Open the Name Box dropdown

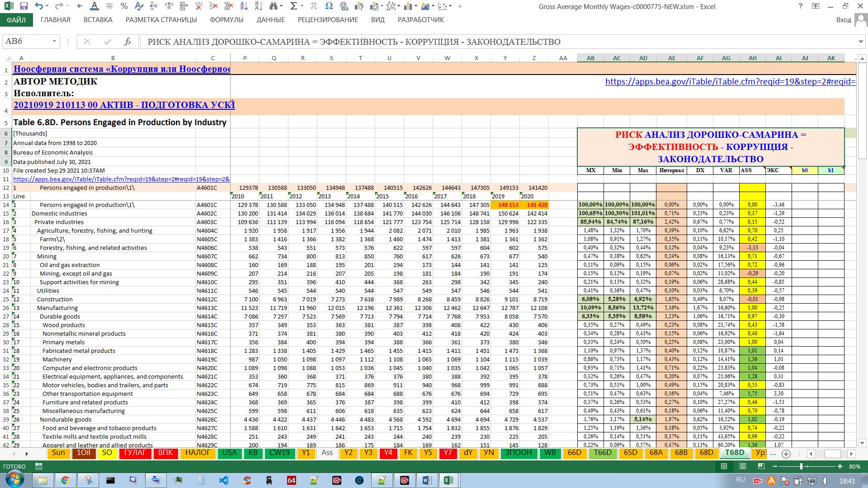(x=54, y=42)
